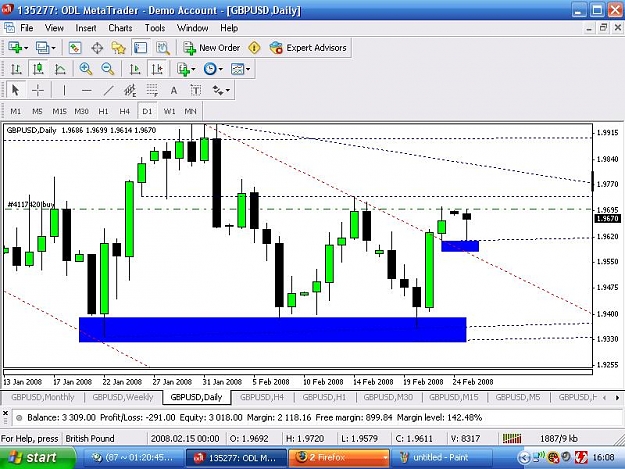Select the Fibonacci retracement tool
Image resolution: width=625 pixels, height=469 pixels.
(x=152, y=90)
